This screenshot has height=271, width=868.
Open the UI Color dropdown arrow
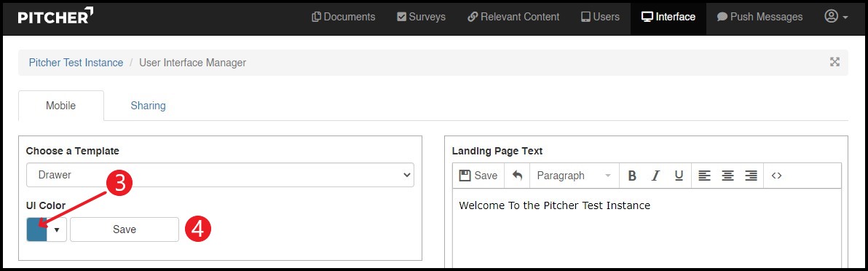tap(57, 229)
